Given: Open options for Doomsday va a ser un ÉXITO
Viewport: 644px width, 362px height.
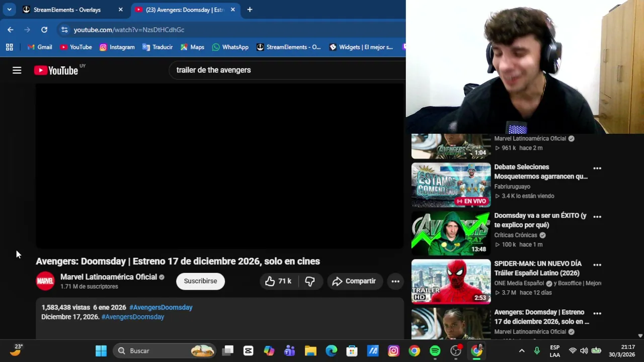Looking at the screenshot, I should point(597,216).
